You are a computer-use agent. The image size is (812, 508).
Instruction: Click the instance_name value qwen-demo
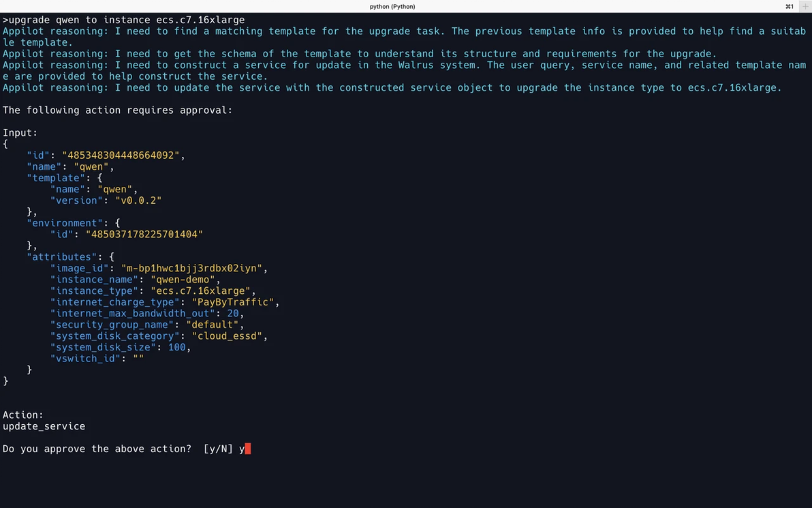tap(183, 280)
